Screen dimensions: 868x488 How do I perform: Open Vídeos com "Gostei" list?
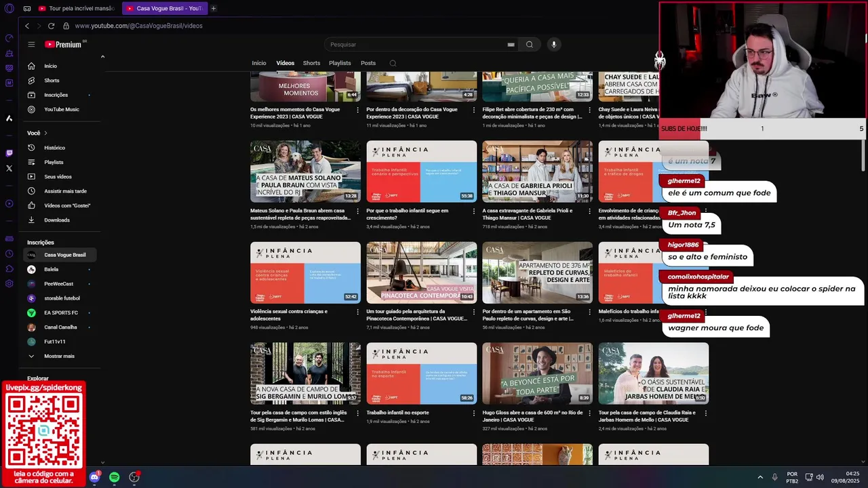[60, 205]
